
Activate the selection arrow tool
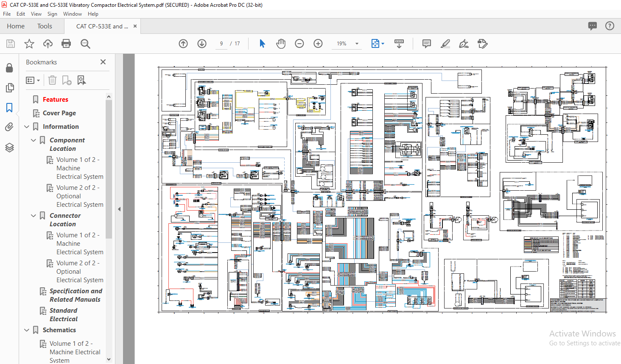(262, 44)
